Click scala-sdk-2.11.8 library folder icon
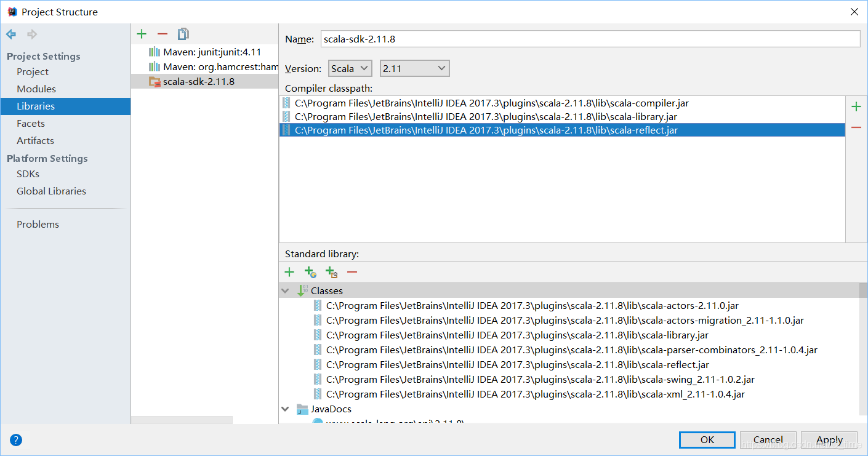This screenshot has width=868, height=456. [155, 81]
